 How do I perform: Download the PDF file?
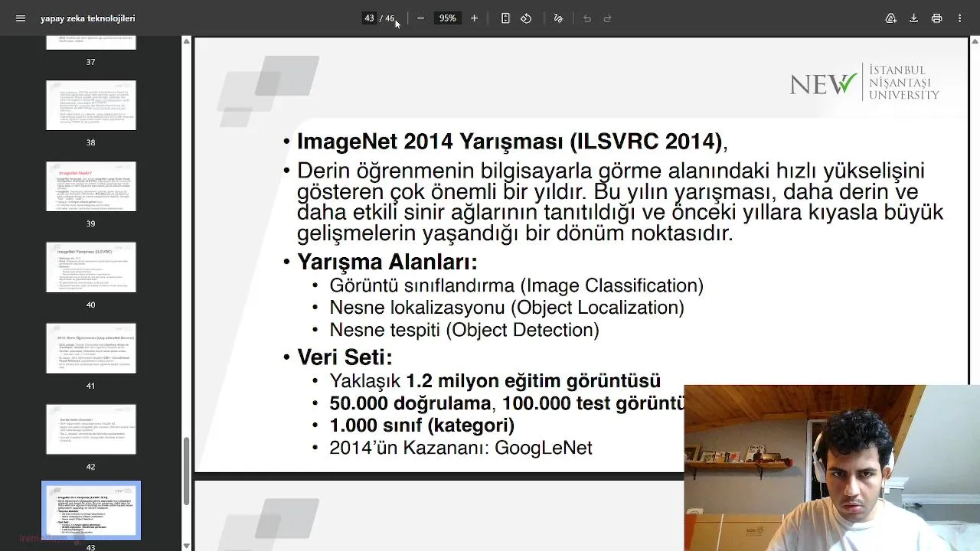point(913,18)
